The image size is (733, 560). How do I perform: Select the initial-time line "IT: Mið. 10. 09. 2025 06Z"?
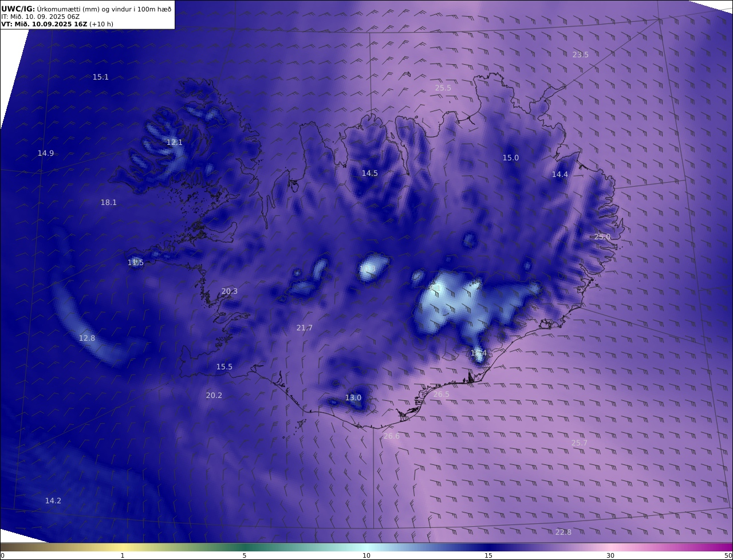pos(40,17)
